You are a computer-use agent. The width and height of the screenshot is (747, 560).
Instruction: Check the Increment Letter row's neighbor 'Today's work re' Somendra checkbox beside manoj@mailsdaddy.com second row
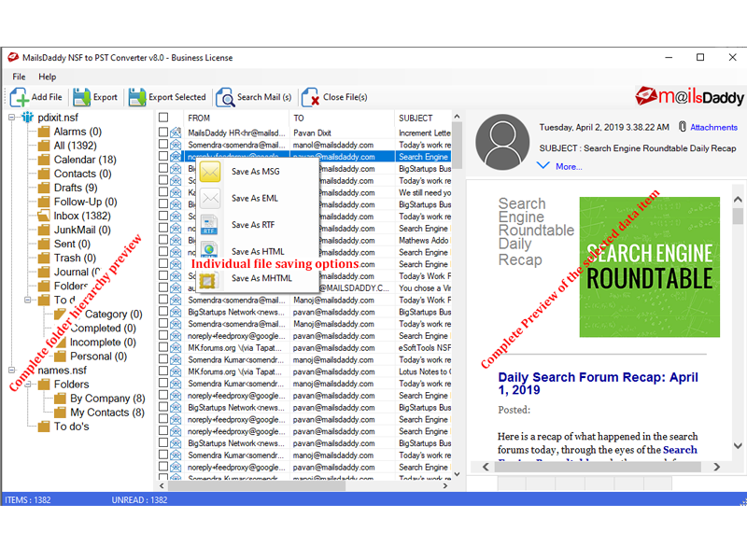(x=163, y=144)
